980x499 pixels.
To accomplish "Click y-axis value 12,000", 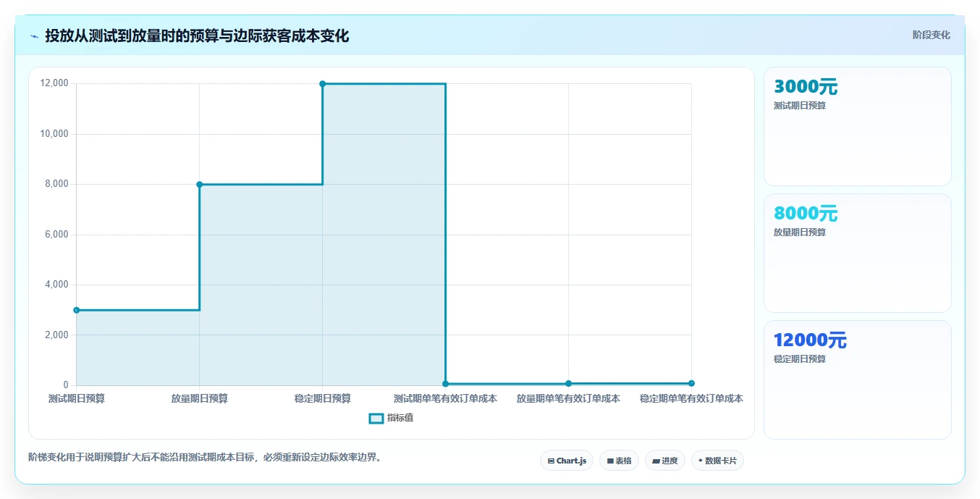I will point(54,83).
